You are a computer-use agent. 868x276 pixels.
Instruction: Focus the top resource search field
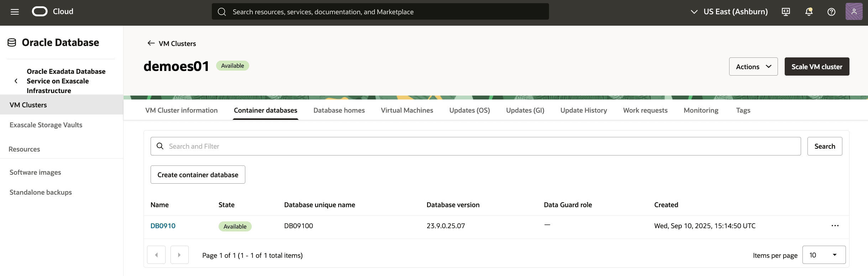tap(380, 12)
